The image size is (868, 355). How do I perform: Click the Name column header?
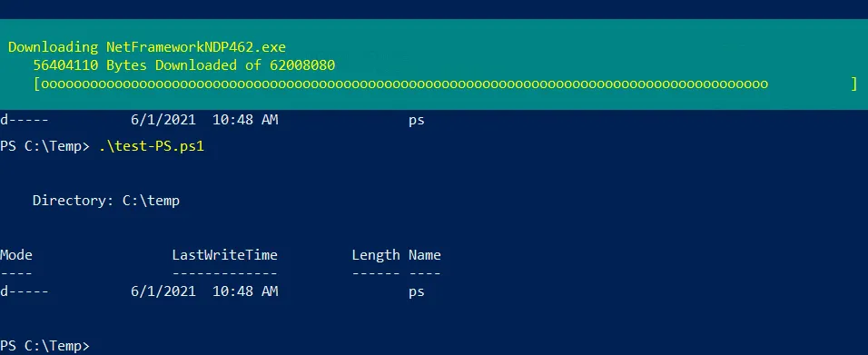click(x=425, y=255)
